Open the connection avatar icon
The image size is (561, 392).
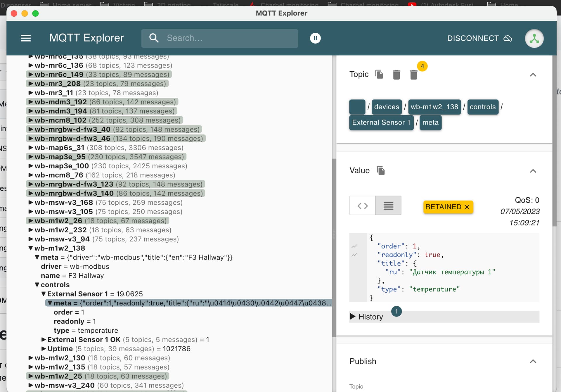point(534,38)
